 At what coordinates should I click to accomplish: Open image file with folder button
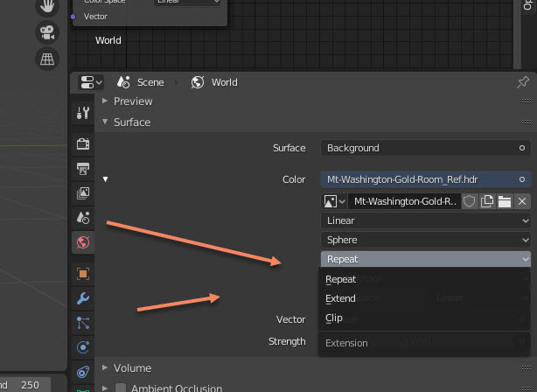505,201
